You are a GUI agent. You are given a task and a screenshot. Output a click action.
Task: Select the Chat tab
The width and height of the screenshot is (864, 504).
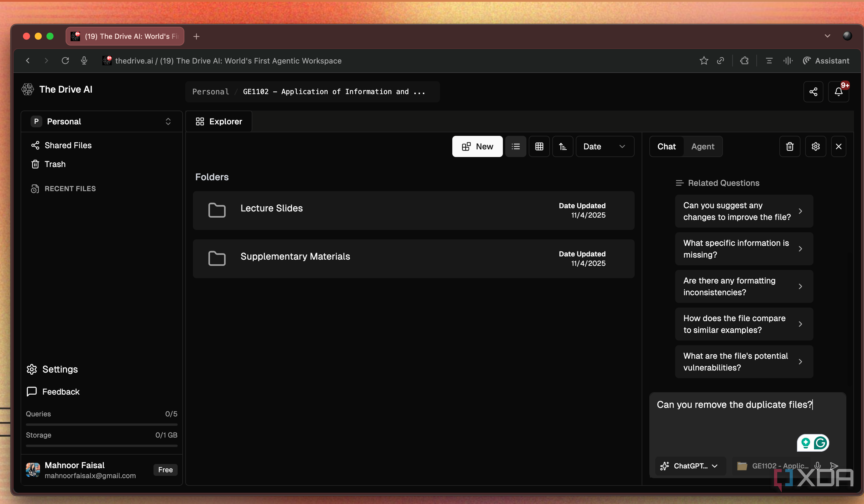[666, 146]
